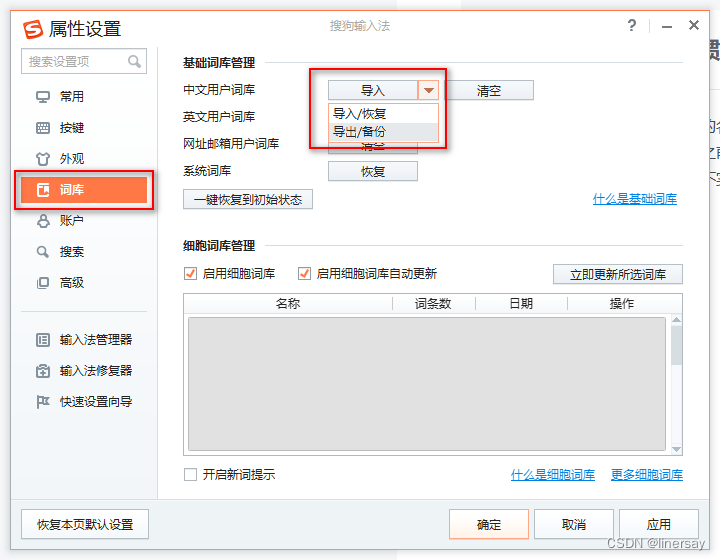This screenshot has width=720, height=560.
Task: Open the 搜索 settings section in sidebar
Action: coord(84,252)
